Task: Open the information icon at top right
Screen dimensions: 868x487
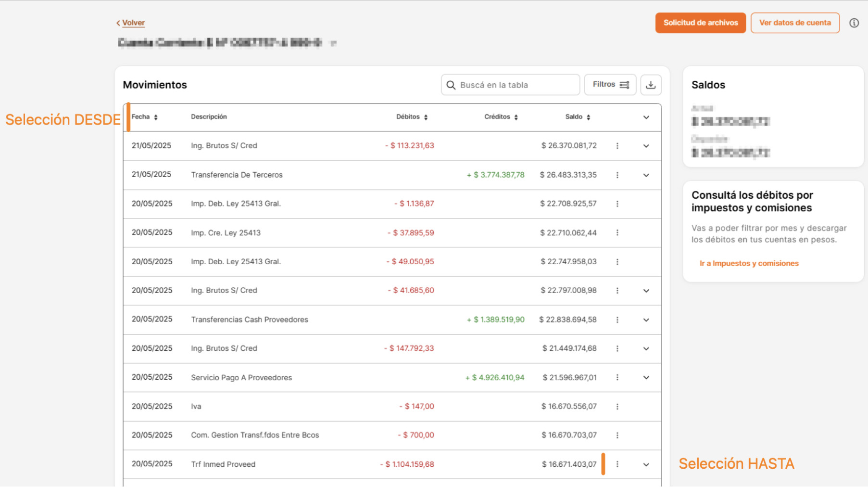Action: tap(854, 23)
